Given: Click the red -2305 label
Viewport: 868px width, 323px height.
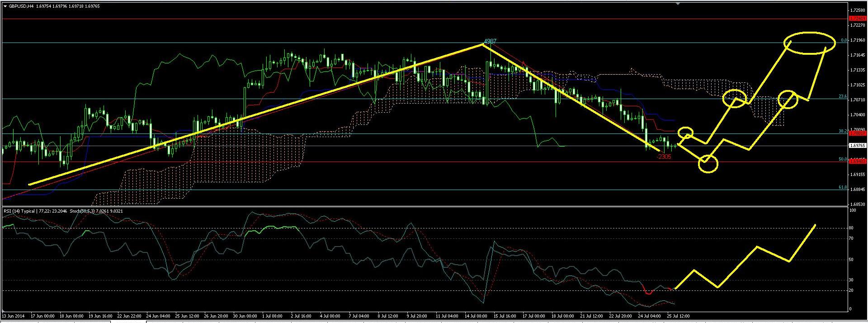Looking at the screenshot, I should coord(664,157).
